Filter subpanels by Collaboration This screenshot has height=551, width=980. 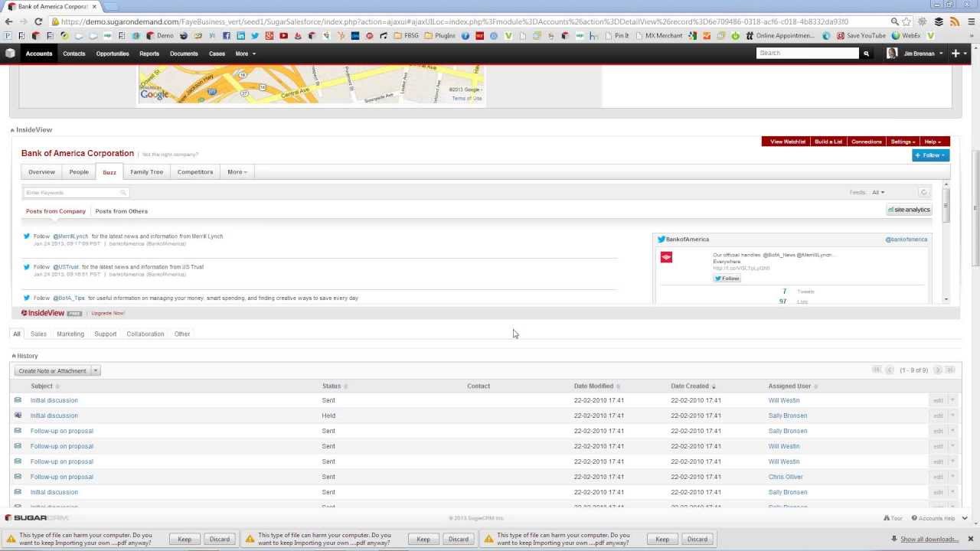point(145,334)
